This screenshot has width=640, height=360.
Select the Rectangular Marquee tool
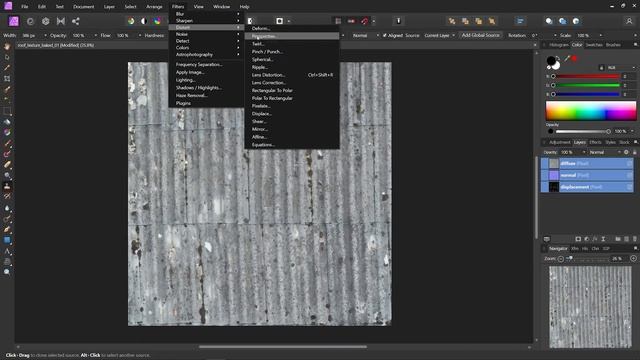point(7,111)
